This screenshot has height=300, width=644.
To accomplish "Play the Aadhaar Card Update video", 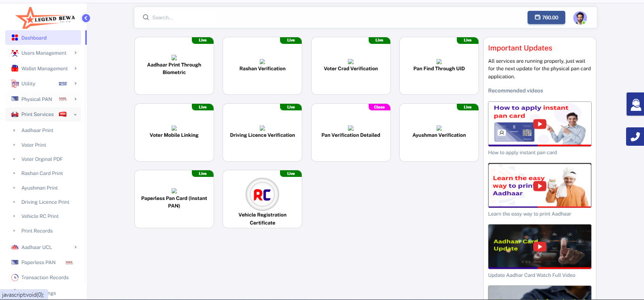I will click(x=540, y=246).
